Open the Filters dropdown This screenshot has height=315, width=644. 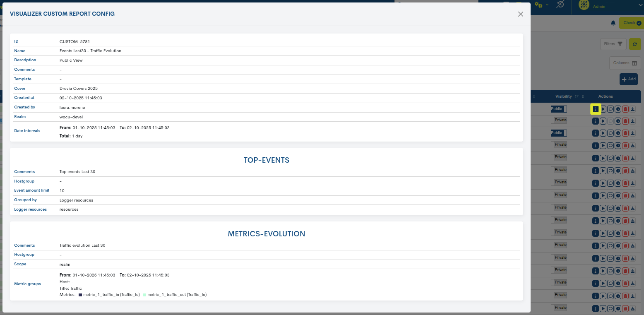tap(613, 43)
